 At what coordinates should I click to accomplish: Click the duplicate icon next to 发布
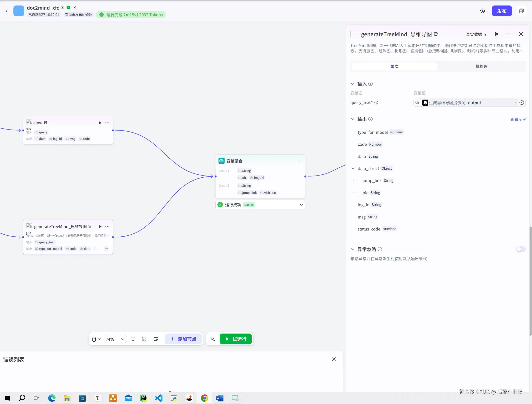click(521, 11)
